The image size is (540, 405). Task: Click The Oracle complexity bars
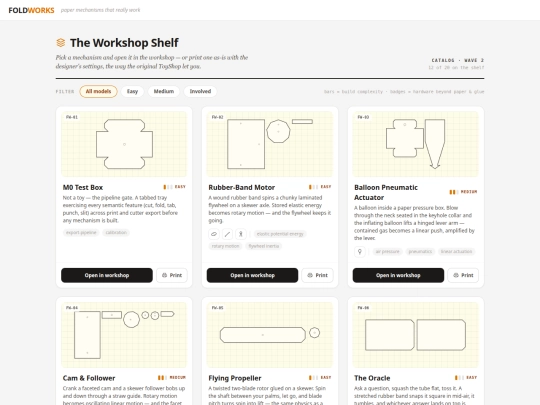pyautogui.click(x=459, y=378)
